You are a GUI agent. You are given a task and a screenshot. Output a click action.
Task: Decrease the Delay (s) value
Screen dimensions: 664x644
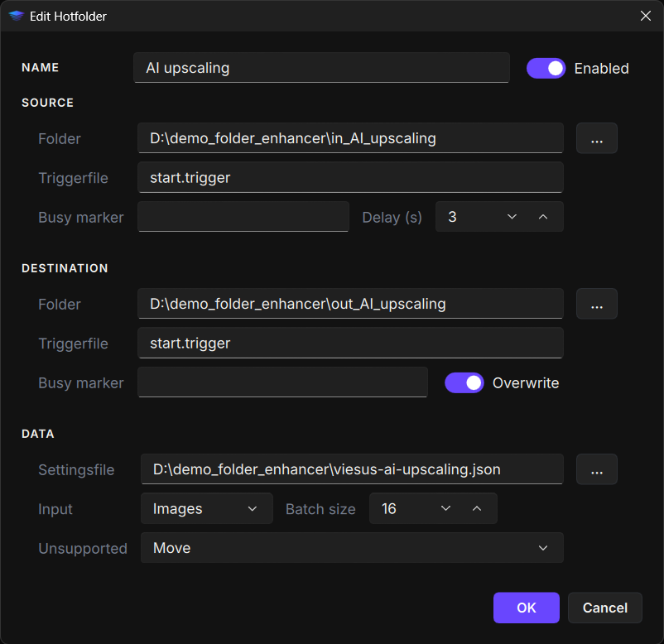[512, 217]
